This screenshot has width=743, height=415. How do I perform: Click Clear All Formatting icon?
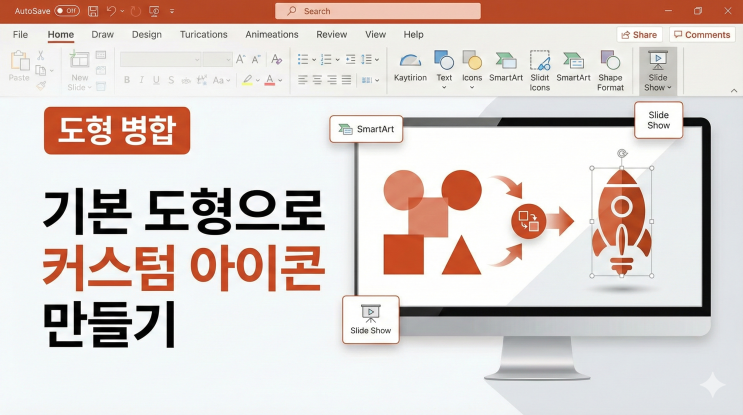pyautogui.click(x=277, y=60)
